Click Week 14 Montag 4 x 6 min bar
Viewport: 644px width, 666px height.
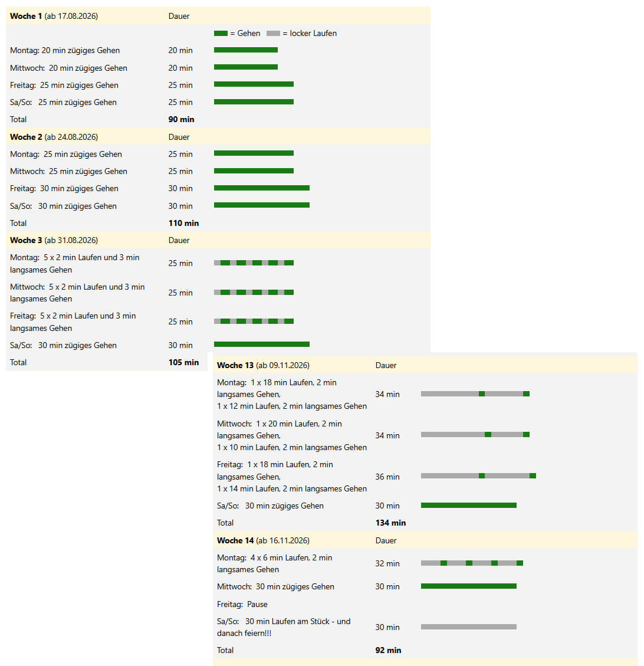pyautogui.click(x=472, y=563)
